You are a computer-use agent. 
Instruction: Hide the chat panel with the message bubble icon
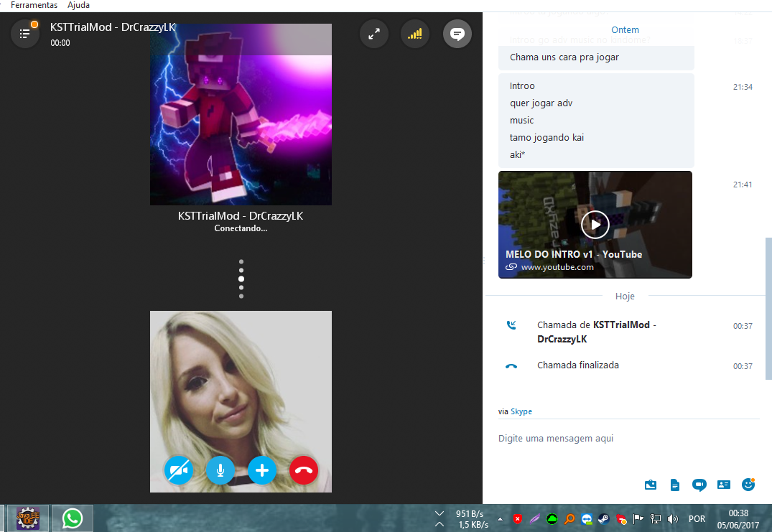[457, 34]
